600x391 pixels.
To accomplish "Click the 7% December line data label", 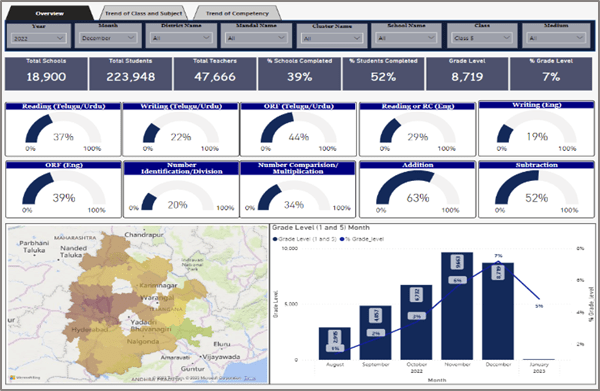I will point(498,256).
